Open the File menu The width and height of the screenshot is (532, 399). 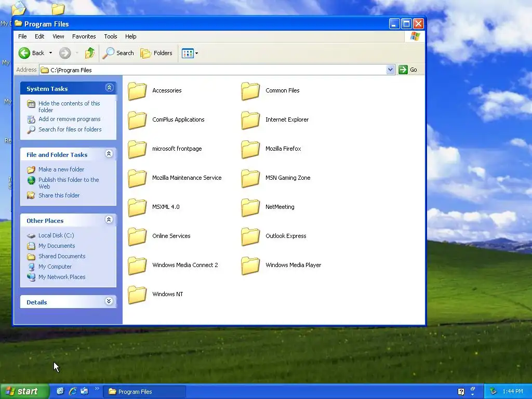(x=22, y=36)
